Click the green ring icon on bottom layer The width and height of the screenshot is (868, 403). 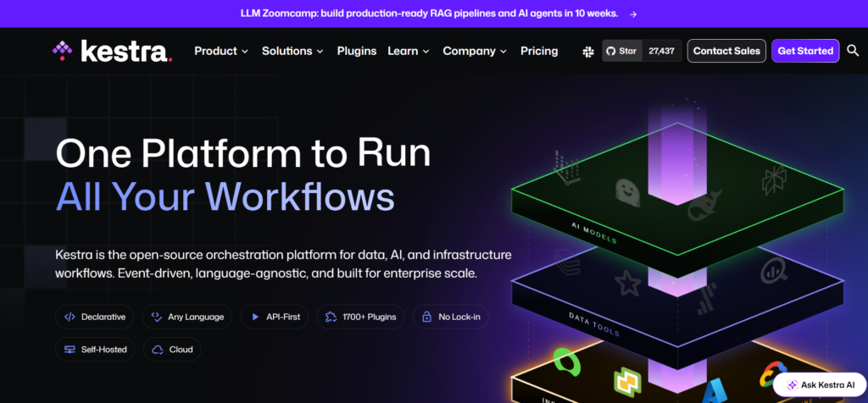tap(565, 362)
